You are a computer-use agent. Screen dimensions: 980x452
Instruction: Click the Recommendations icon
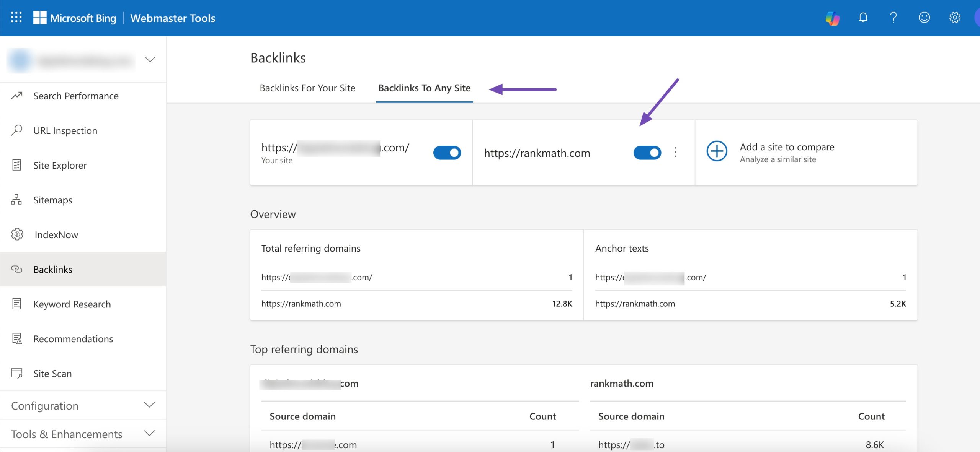(17, 339)
